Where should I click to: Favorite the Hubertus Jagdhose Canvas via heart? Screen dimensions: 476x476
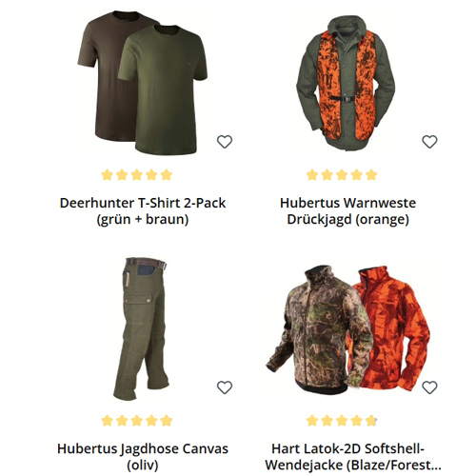coord(225,387)
